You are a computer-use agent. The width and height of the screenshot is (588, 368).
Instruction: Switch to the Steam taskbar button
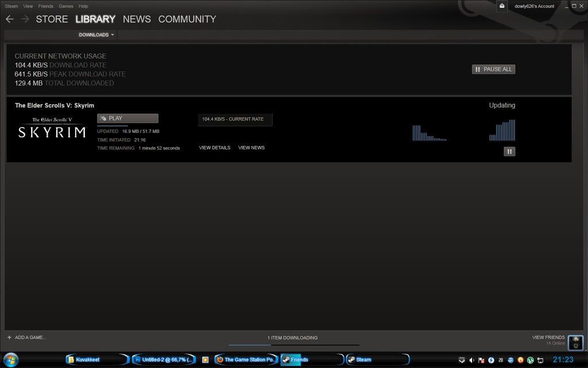point(378,360)
